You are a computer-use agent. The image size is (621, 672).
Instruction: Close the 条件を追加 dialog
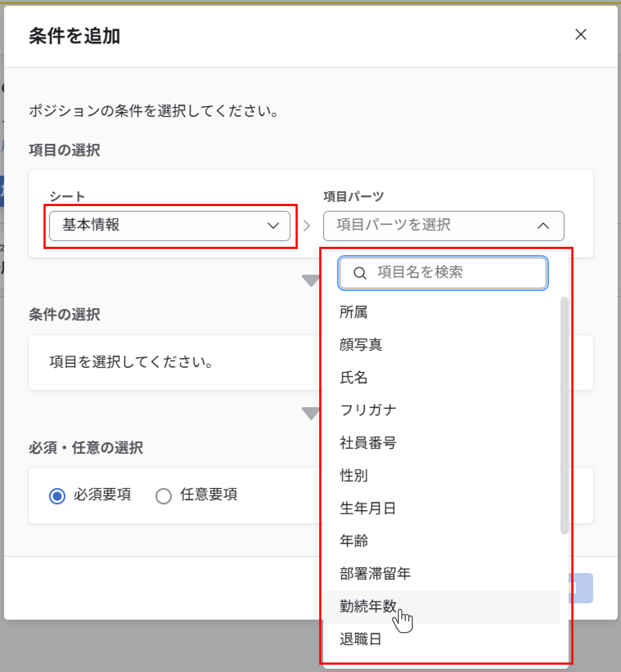coord(580,34)
